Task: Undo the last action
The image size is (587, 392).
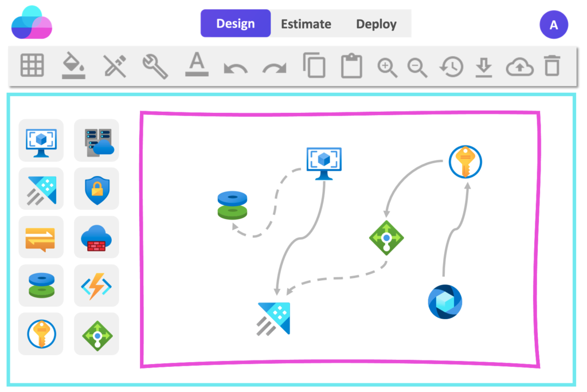Action: (236, 69)
